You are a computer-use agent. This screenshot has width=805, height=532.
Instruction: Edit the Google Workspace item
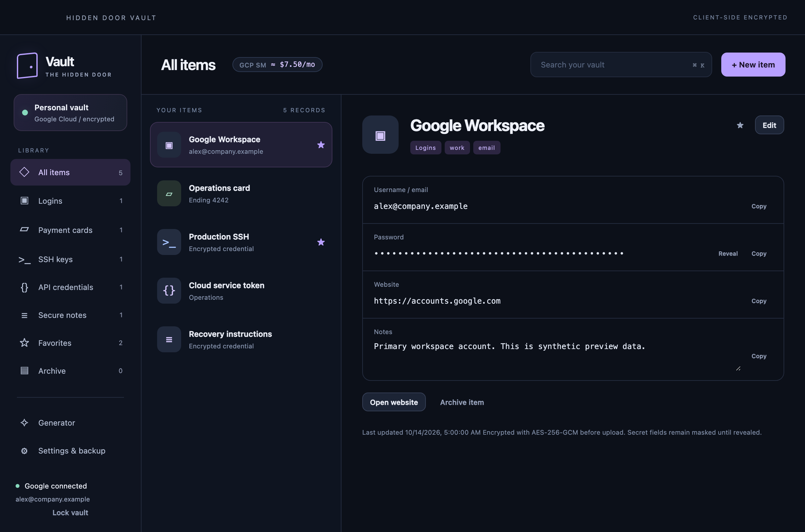(x=769, y=125)
